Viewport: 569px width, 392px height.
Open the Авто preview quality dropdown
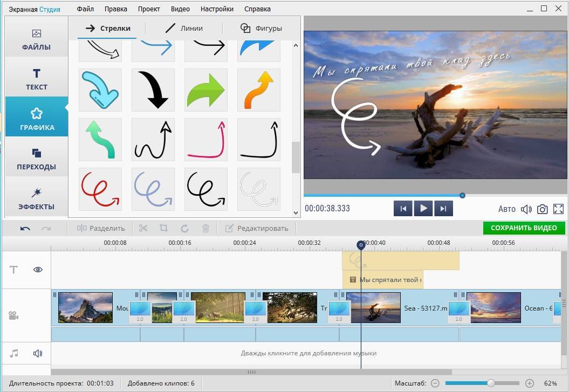point(507,209)
